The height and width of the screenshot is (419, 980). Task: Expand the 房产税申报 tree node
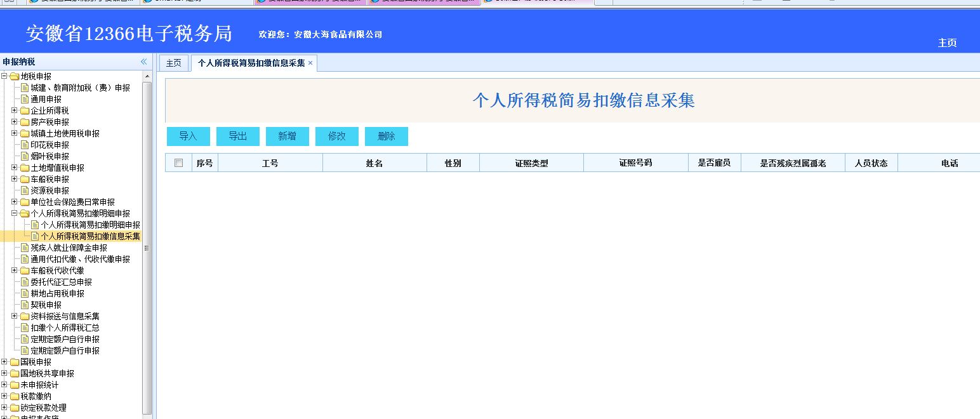15,122
